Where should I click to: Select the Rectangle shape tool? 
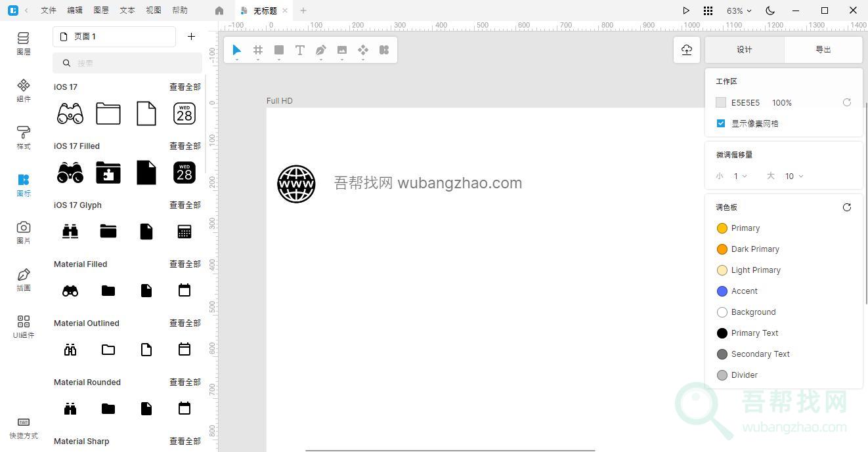coord(279,50)
